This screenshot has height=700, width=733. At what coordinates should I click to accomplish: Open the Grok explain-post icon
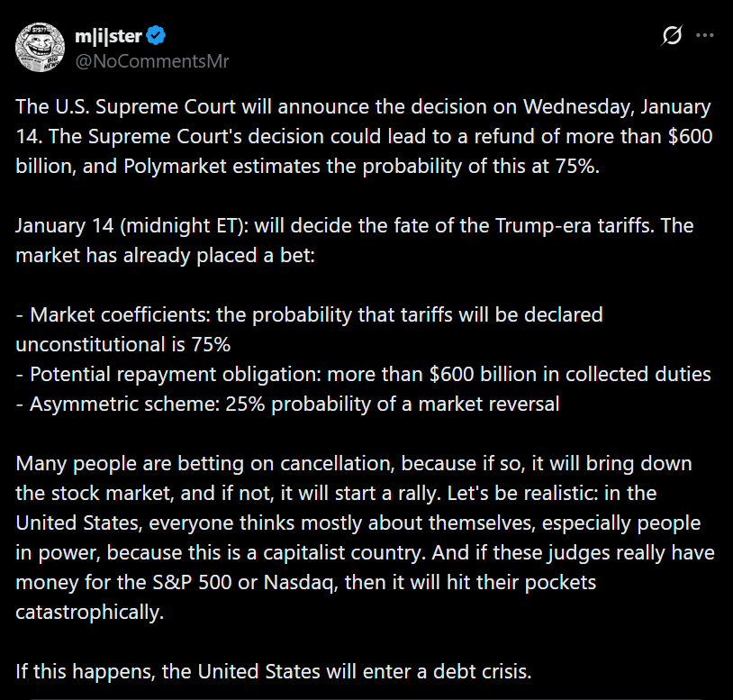pos(672,36)
